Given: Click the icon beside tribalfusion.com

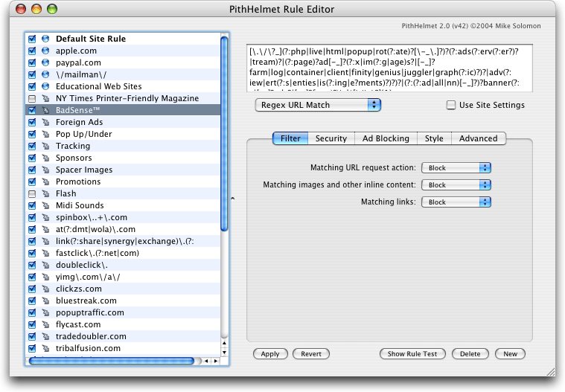Looking at the screenshot, I should (x=45, y=348).
